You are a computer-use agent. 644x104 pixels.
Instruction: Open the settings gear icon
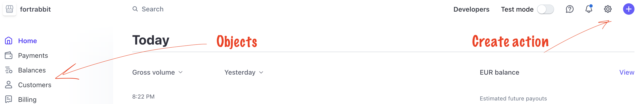point(608,9)
